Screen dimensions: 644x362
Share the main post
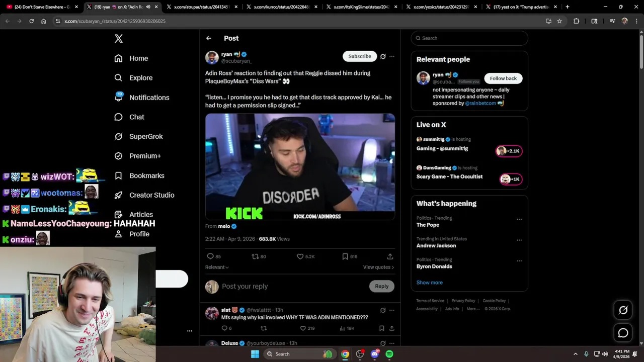pos(390,256)
